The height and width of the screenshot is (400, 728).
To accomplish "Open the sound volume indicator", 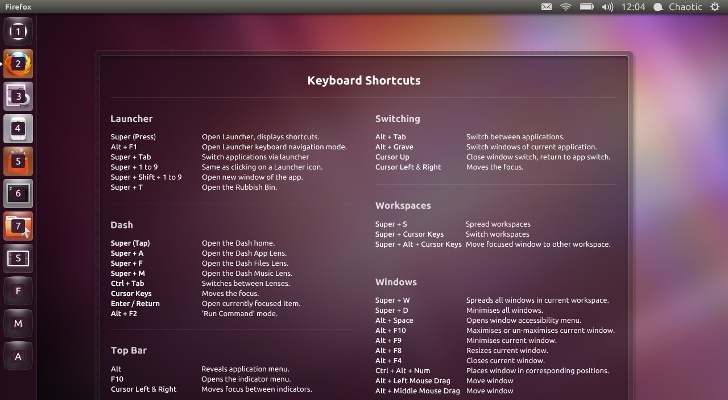I will (606, 7).
